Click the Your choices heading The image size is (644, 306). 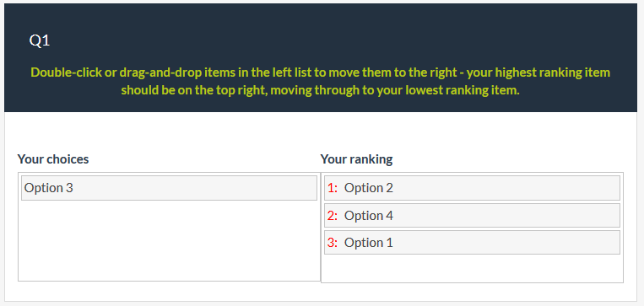tap(53, 159)
